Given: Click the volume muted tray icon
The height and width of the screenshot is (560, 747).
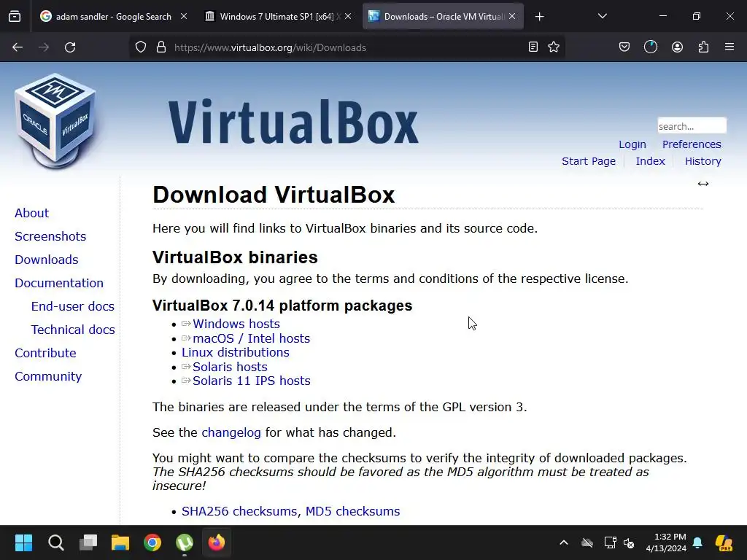Looking at the screenshot, I should [629, 542].
